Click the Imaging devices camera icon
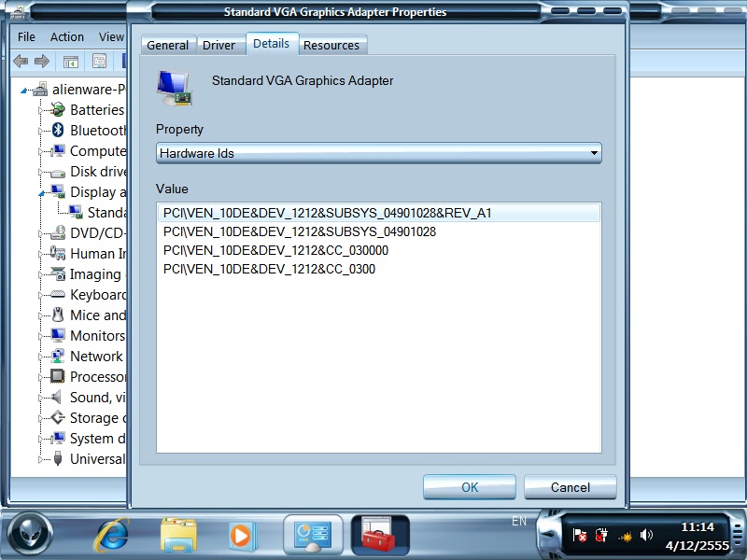 point(58,273)
